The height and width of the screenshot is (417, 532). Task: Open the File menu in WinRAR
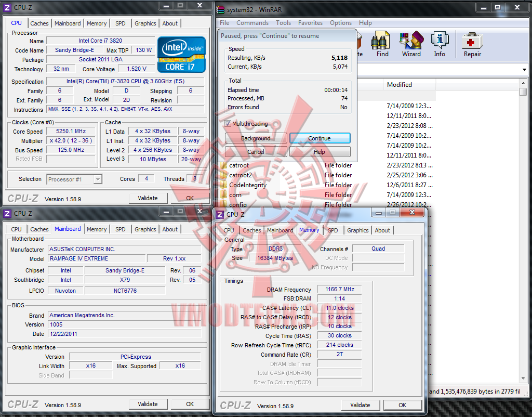click(224, 23)
